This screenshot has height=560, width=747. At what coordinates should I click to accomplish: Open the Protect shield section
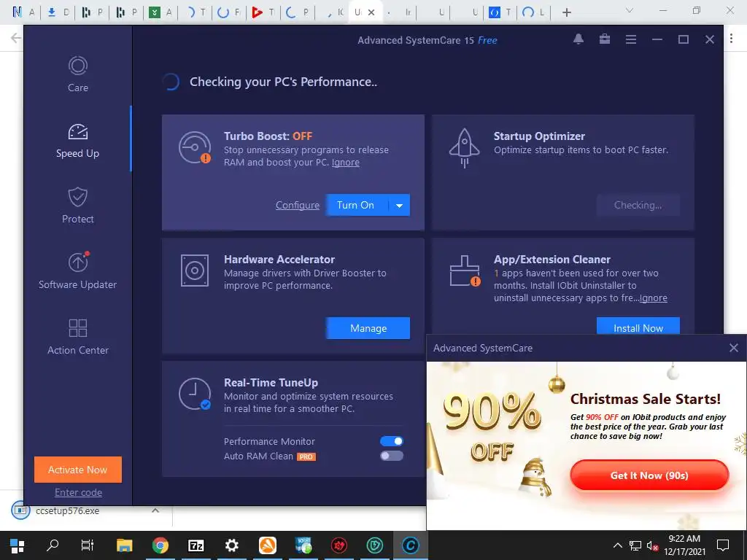coord(77,206)
